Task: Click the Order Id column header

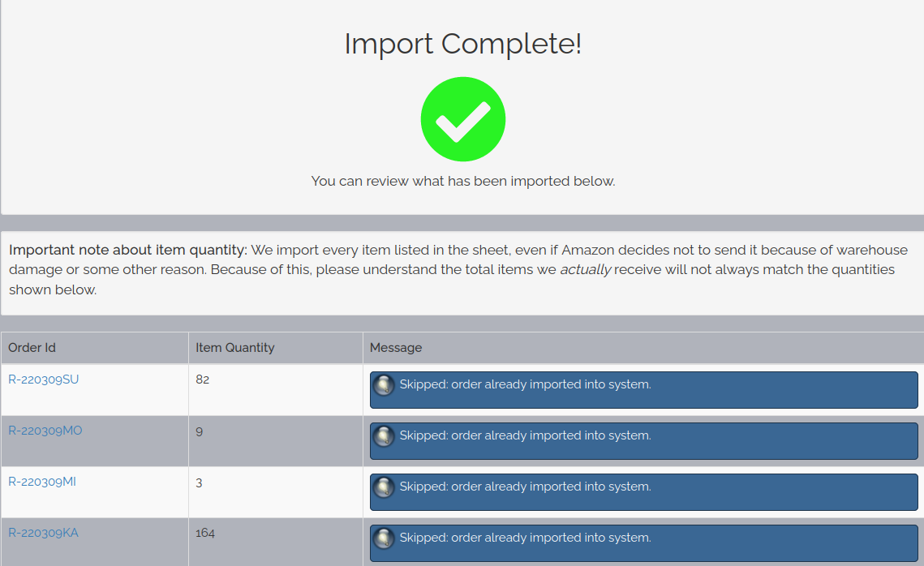Action: tap(32, 348)
